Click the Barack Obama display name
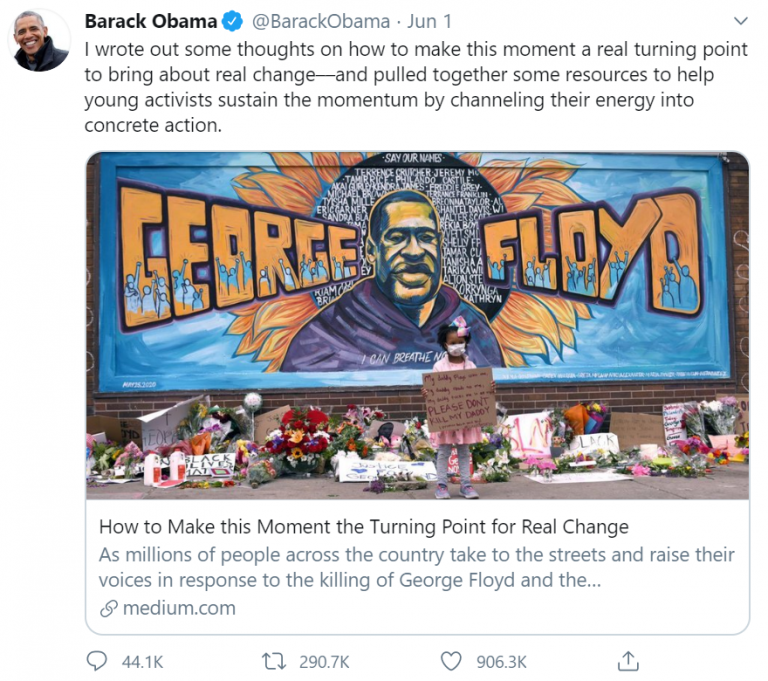This screenshot has height=681, width=768. pyautogui.click(x=150, y=21)
